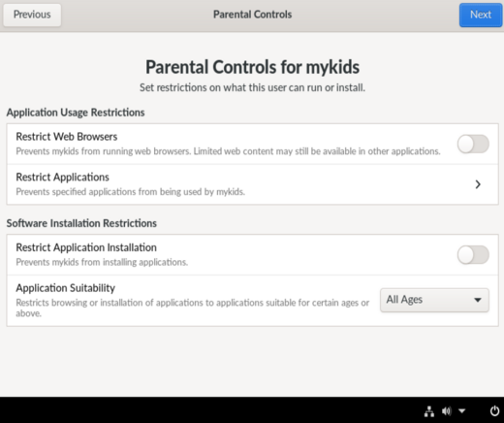Click the volume speaker icon in bottom bar
The height and width of the screenshot is (423, 504).
447,411
